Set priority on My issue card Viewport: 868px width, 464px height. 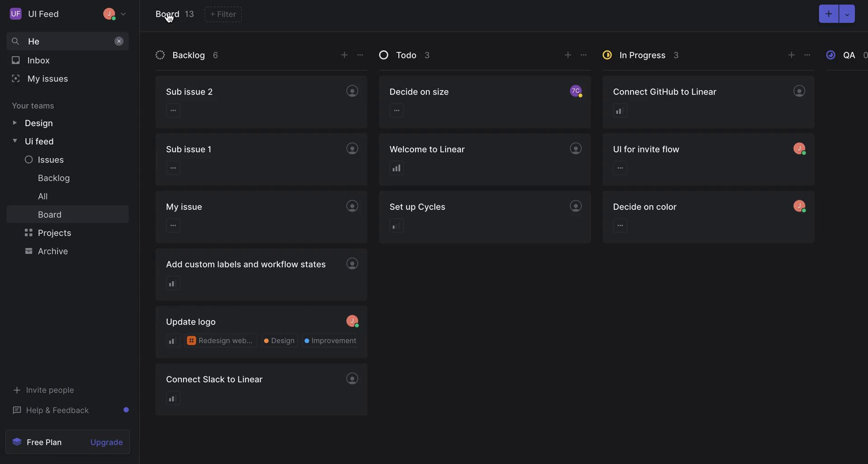point(173,225)
